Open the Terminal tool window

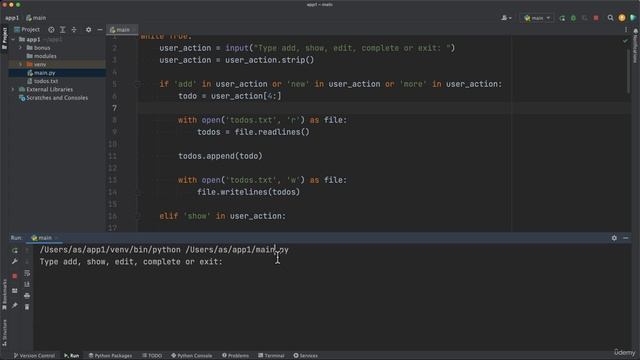(x=271, y=356)
